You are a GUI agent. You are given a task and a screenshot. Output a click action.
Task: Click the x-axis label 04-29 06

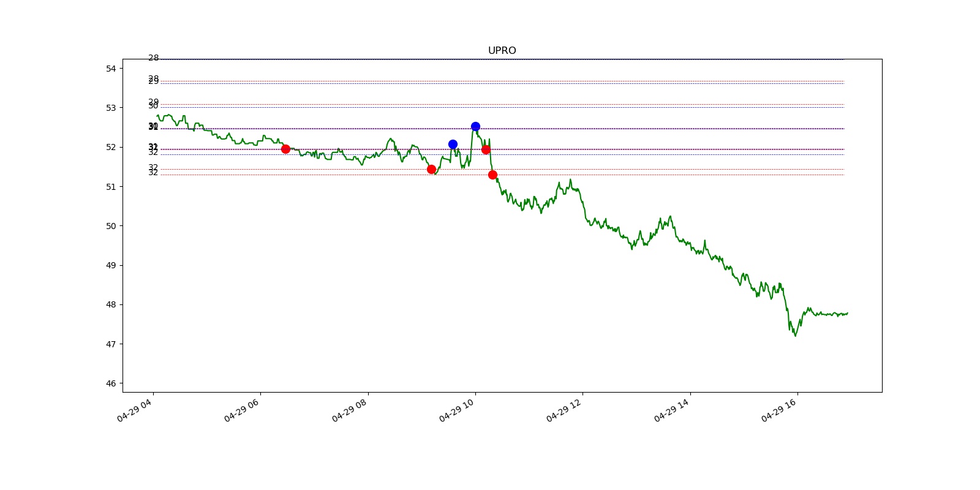pyautogui.click(x=242, y=410)
